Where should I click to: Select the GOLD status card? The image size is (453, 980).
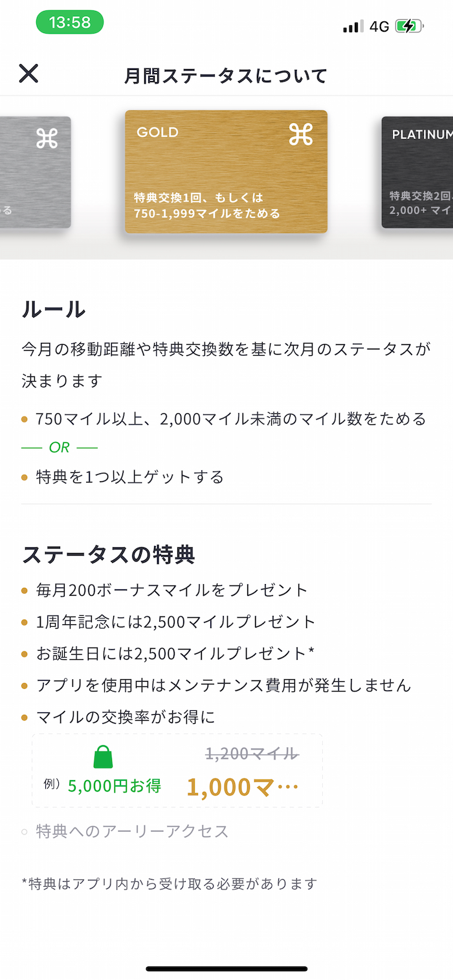[x=226, y=171]
